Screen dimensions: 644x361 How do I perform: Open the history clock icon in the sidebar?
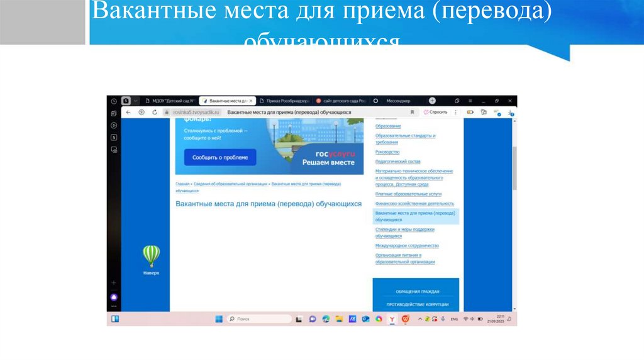(114, 101)
